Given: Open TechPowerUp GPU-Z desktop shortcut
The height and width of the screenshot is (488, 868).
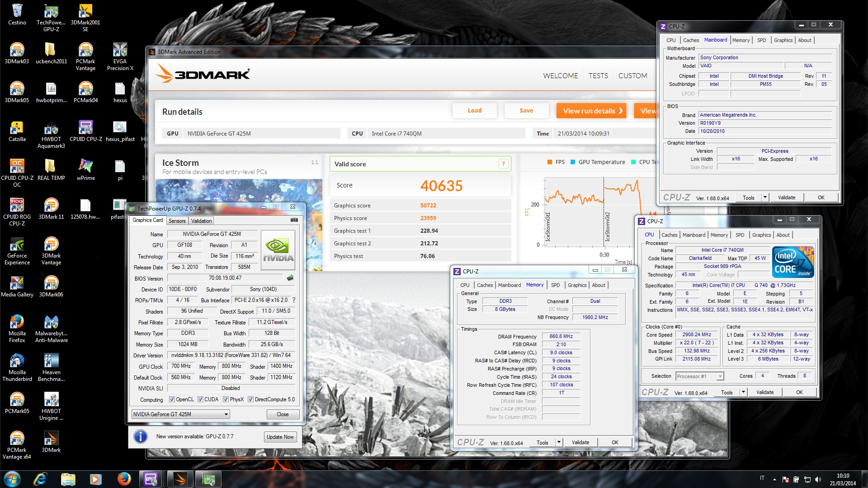Looking at the screenshot, I should (51, 18).
